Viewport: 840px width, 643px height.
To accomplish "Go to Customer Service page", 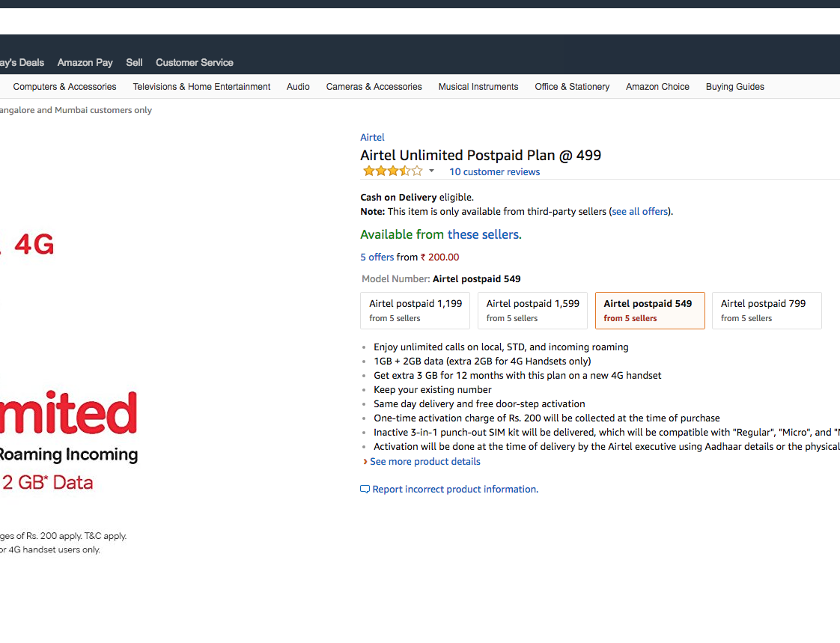I will coord(195,63).
